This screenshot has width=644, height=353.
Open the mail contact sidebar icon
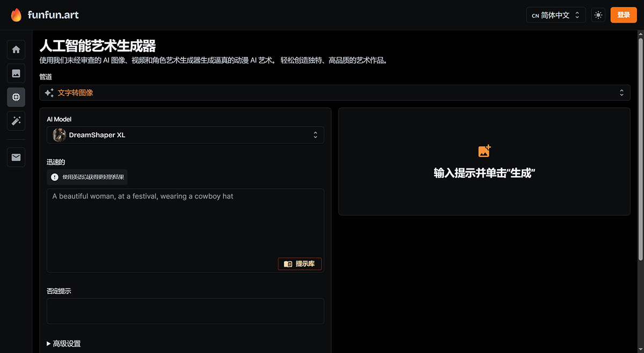pos(16,157)
